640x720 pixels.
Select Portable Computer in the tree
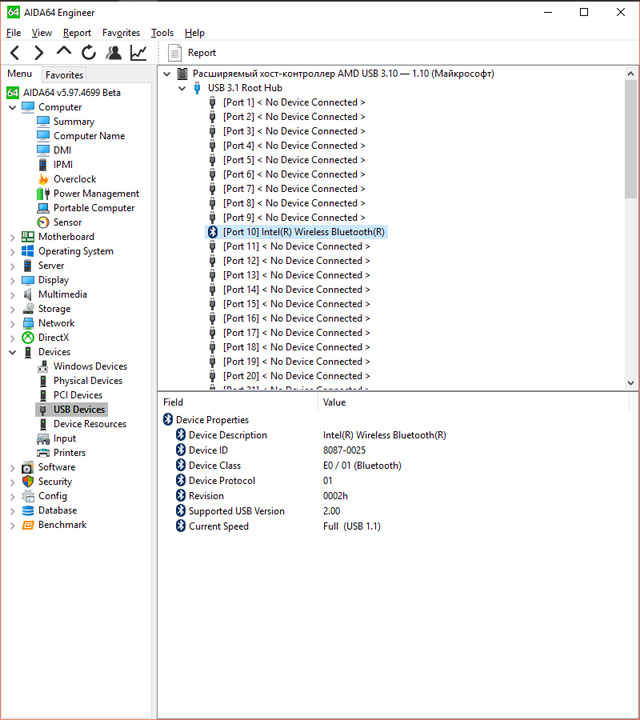pyautogui.click(x=94, y=208)
